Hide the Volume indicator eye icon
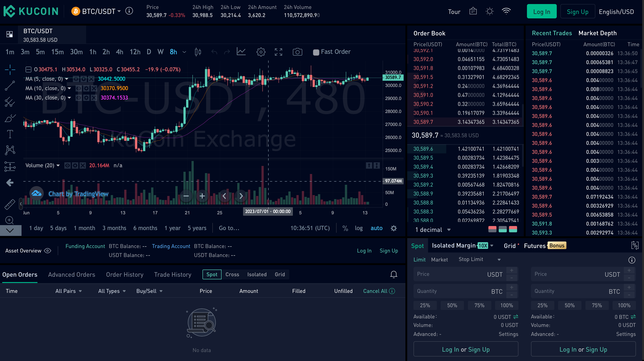 [67, 165]
